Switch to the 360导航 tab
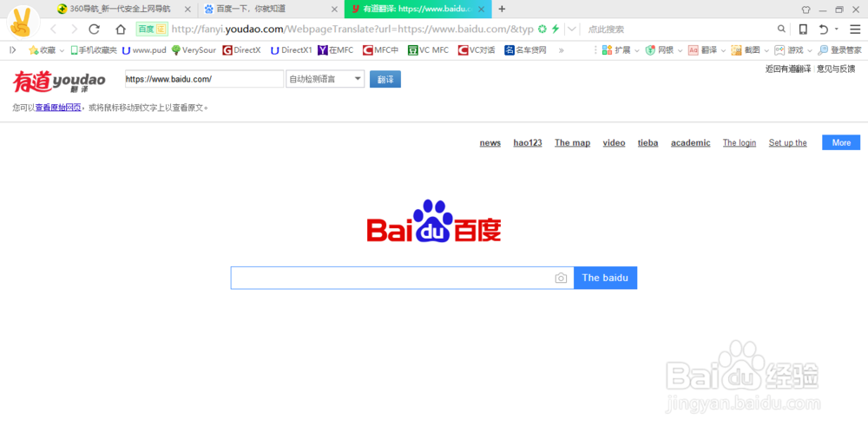 point(119,9)
